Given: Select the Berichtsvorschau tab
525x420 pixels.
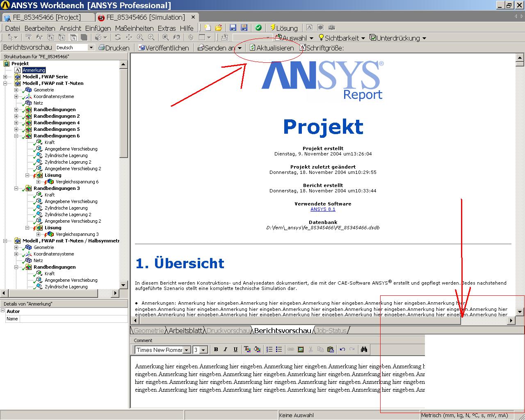Looking at the screenshot, I should [283, 330].
